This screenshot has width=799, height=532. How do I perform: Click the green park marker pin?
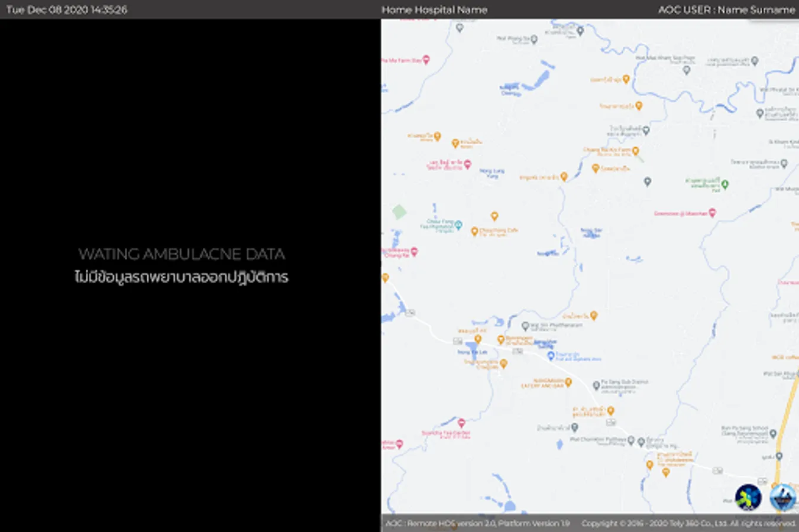tap(725, 184)
